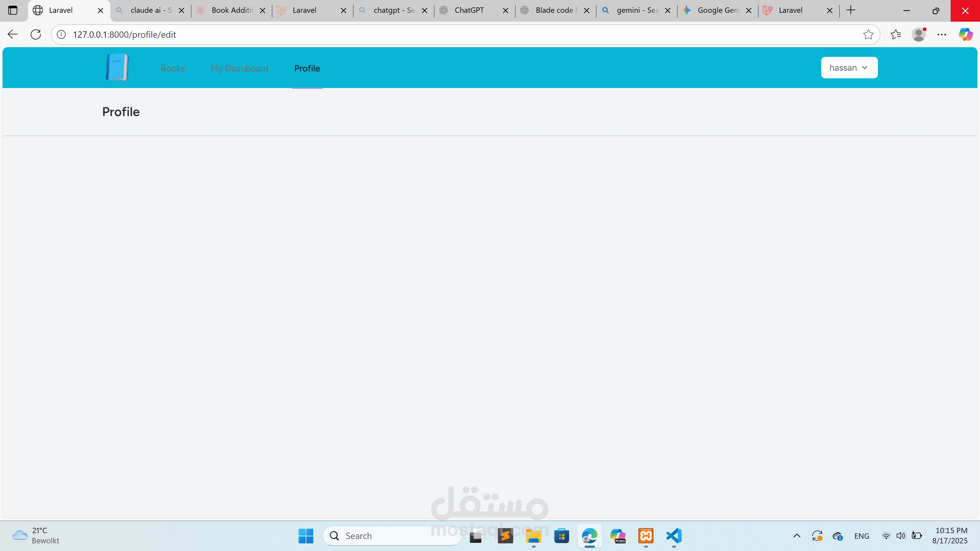The width and height of the screenshot is (980, 551).
Task: Expand the hassan user dropdown
Action: pos(849,68)
